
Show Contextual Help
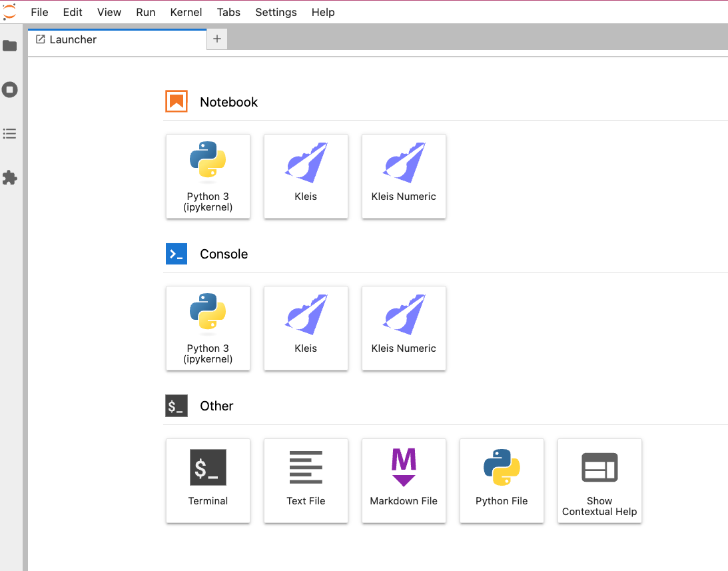(x=599, y=481)
